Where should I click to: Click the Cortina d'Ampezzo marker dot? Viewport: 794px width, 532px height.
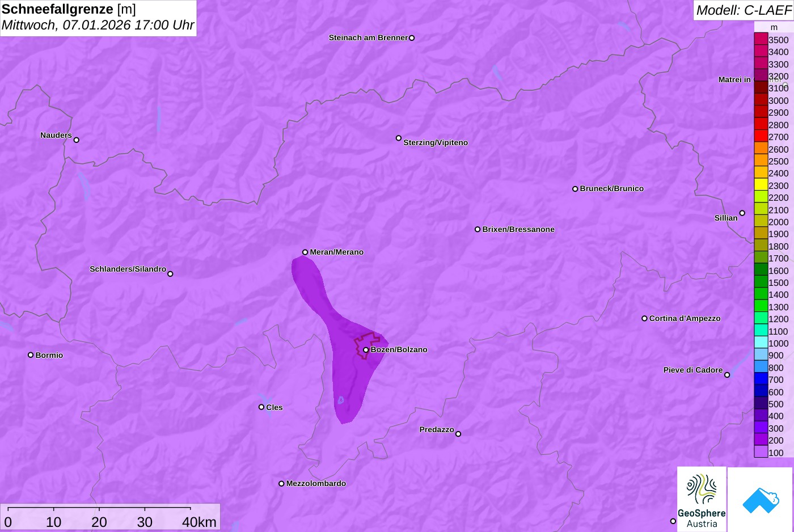click(644, 319)
